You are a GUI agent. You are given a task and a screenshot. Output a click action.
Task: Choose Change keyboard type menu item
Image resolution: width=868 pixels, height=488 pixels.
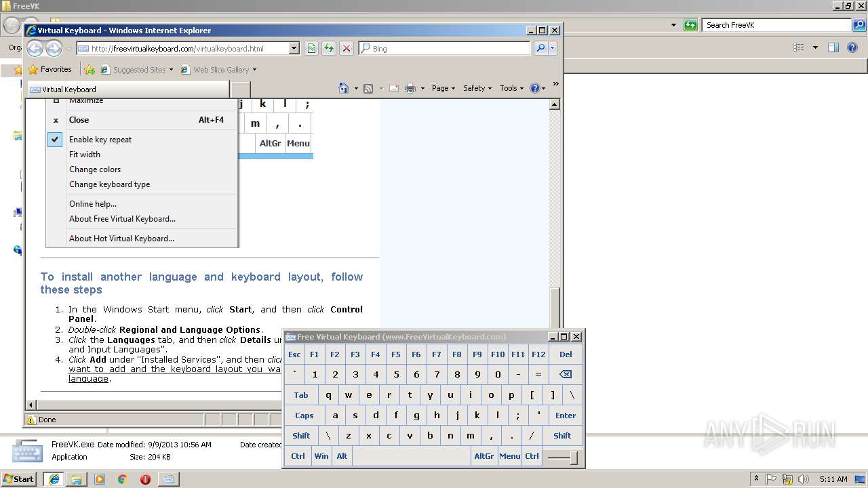142,184
